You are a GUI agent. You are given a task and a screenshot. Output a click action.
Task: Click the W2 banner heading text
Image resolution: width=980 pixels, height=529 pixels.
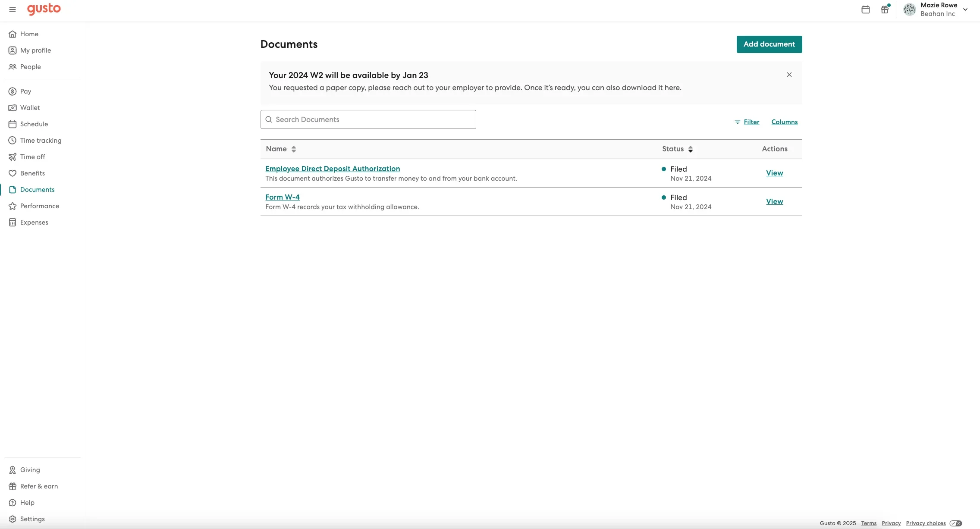point(348,75)
